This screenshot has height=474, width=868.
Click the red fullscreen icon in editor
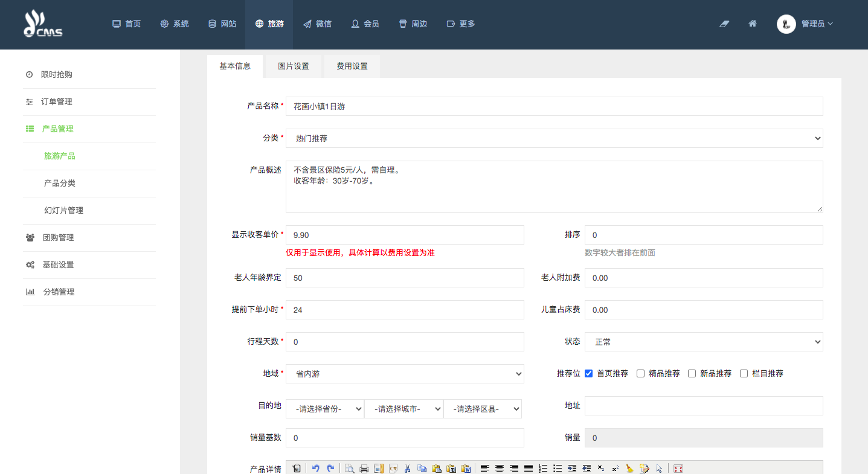(x=678, y=469)
